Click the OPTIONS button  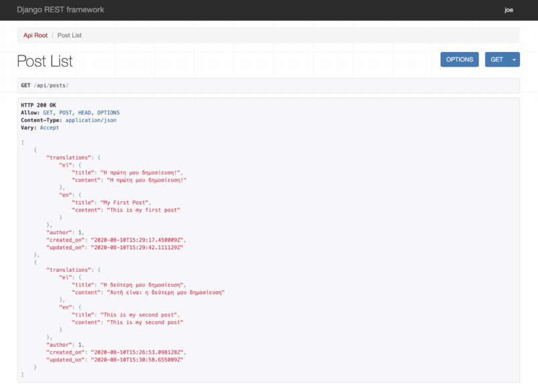[459, 59]
